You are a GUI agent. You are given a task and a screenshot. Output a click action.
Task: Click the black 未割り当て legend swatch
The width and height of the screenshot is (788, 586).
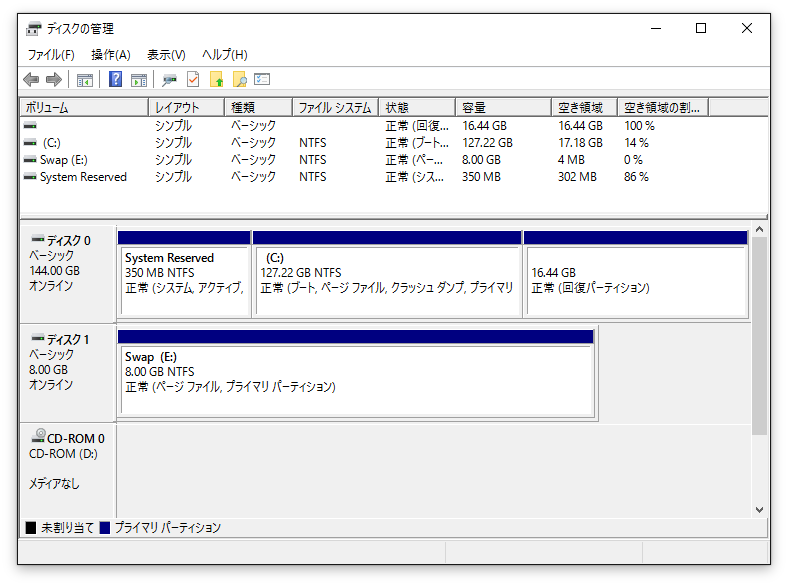[31, 527]
